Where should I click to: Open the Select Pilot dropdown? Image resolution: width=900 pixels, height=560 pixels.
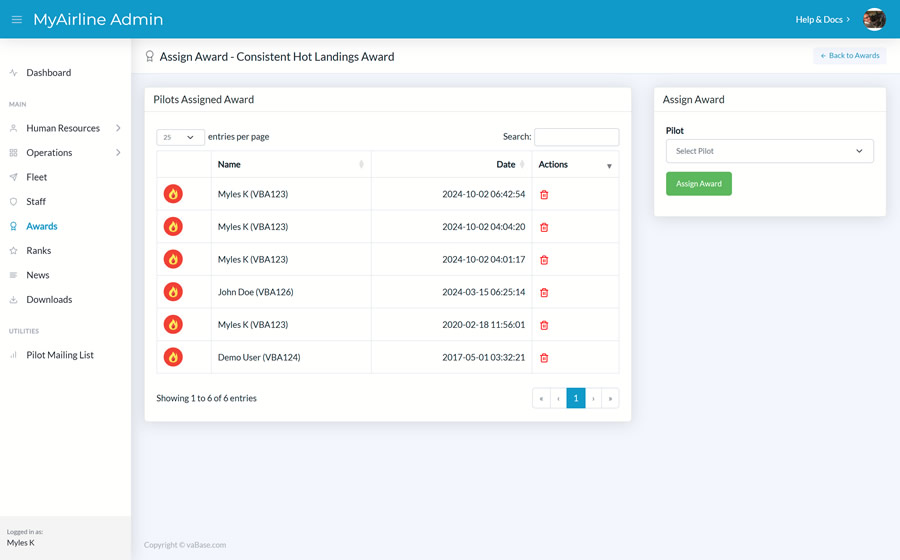coord(769,151)
